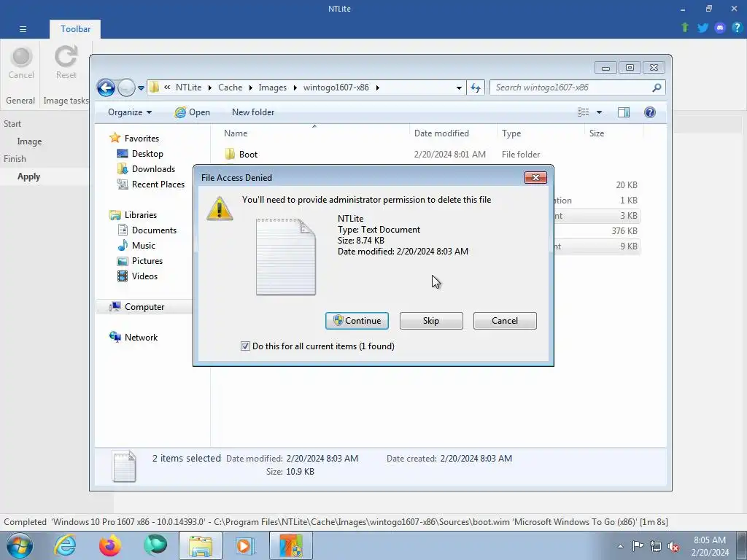Open the Discord link icon in NTLite
Image resolution: width=747 pixels, height=560 pixels.
pos(720,28)
